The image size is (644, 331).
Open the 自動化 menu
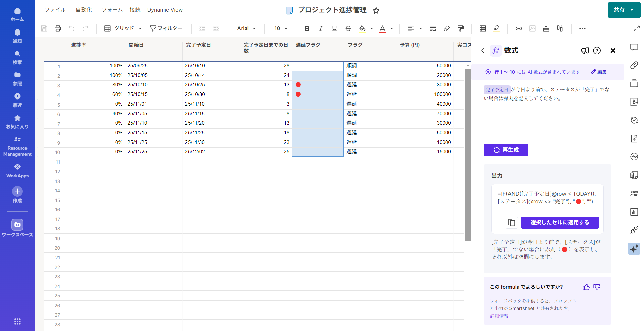[84, 10]
